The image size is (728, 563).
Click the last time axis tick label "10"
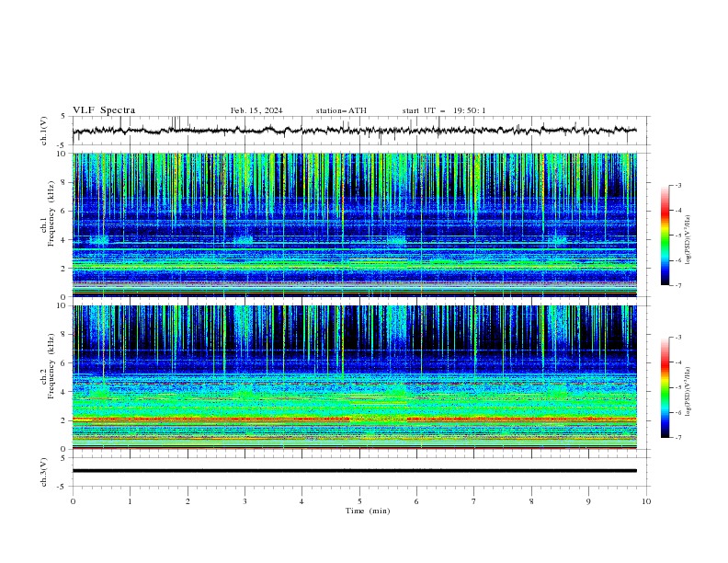[x=646, y=501]
